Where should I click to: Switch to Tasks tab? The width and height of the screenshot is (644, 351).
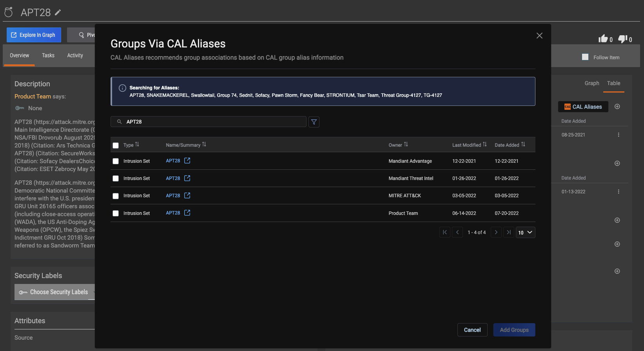click(x=48, y=55)
